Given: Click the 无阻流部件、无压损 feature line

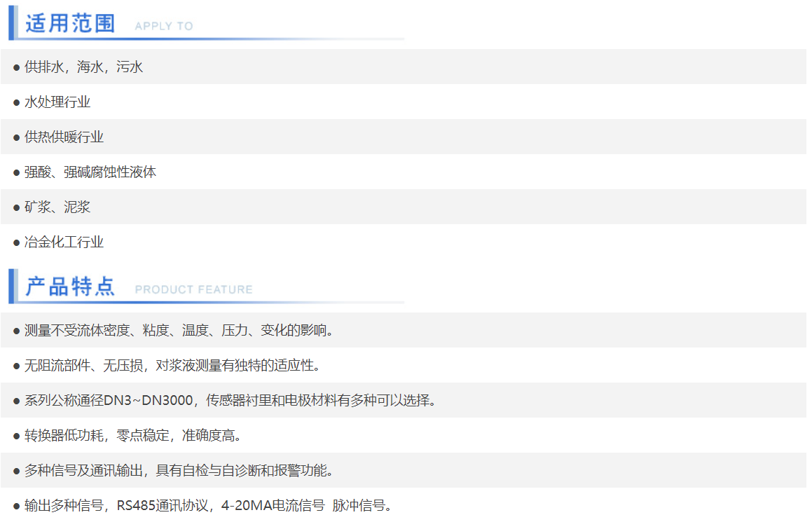Looking at the screenshot, I should coord(172,365).
